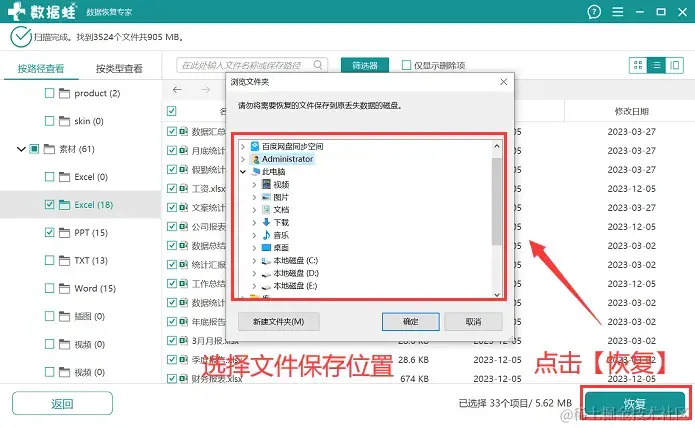Toggle 仅显示删除项 checkbox

(406, 65)
